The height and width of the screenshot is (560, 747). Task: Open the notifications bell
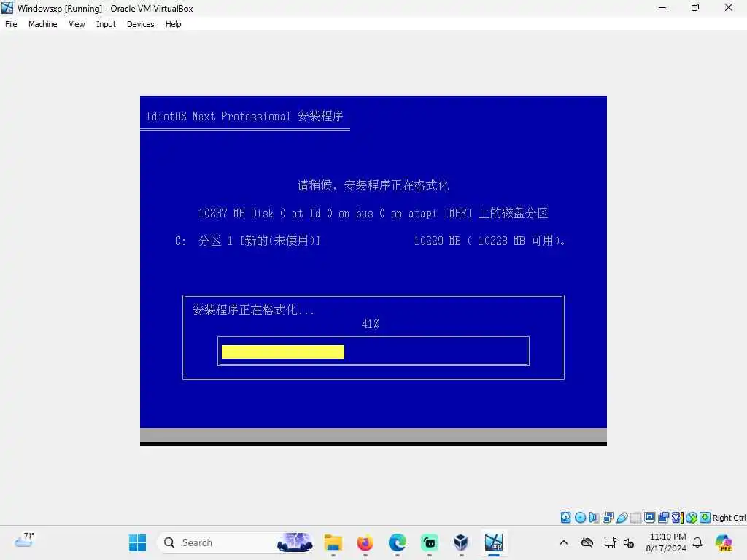697,542
